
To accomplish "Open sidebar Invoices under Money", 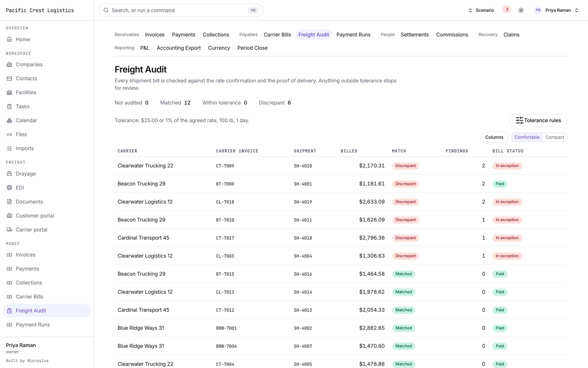I will point(47,255).
